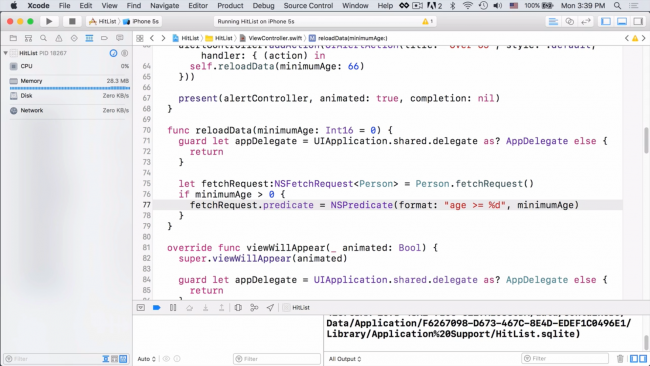Toggle the Inspector panel visibility
Screen dimensions: 650x366
click(x=638, y=21)
